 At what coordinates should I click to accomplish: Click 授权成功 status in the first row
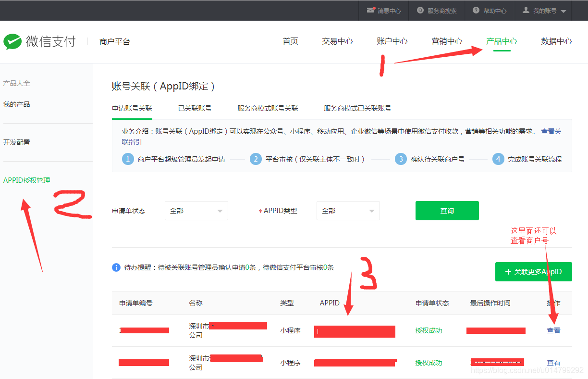(429, 330)
